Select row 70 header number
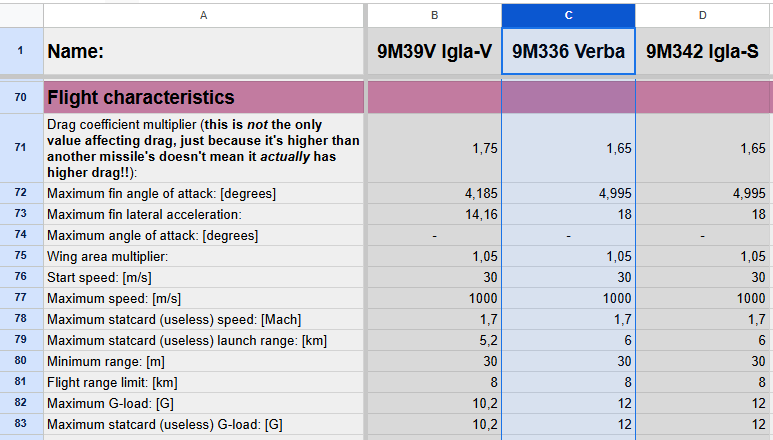Viewport: 773px width, 440px height. [x=21, y=97]
